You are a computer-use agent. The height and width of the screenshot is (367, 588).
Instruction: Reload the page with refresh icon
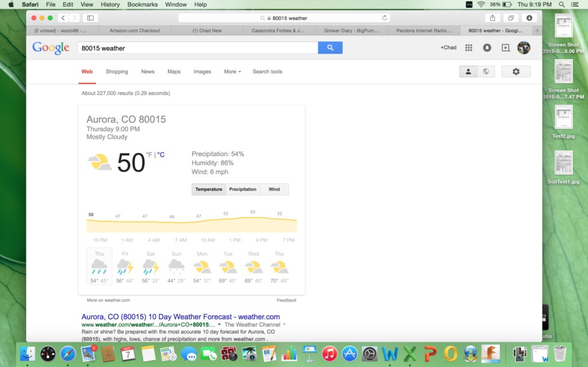385,18
